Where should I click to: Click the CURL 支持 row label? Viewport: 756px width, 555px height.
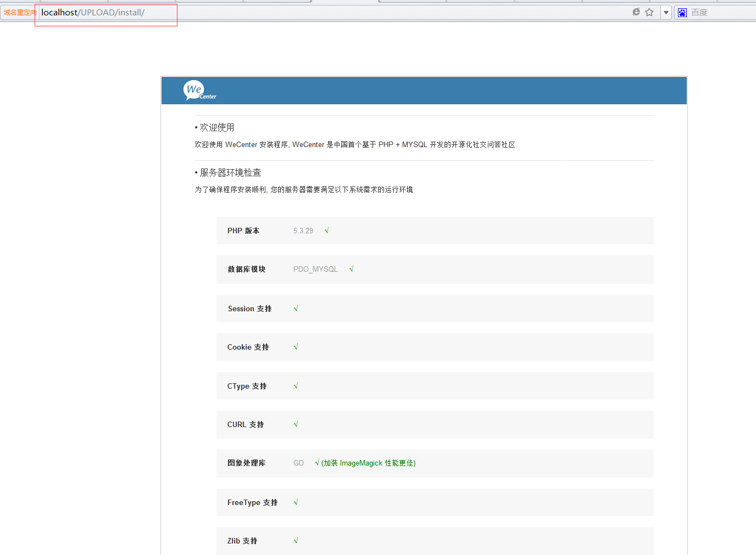(246, 424)
